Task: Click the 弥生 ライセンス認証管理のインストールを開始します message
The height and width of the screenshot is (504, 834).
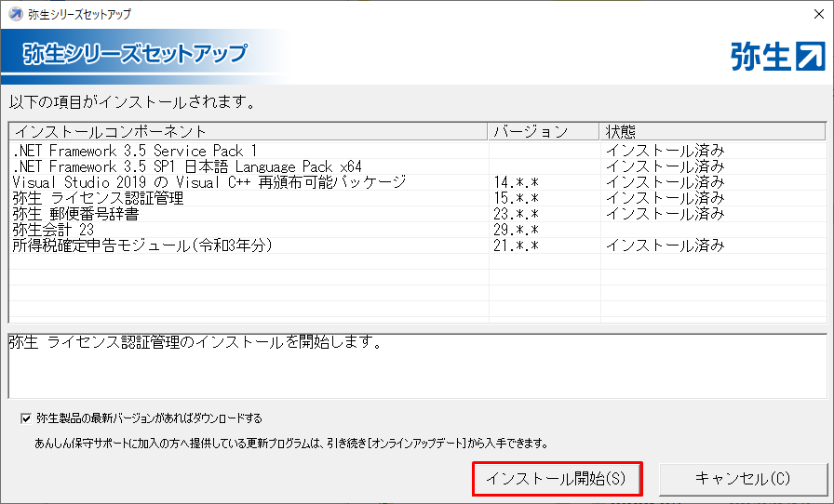Action: 195,342
